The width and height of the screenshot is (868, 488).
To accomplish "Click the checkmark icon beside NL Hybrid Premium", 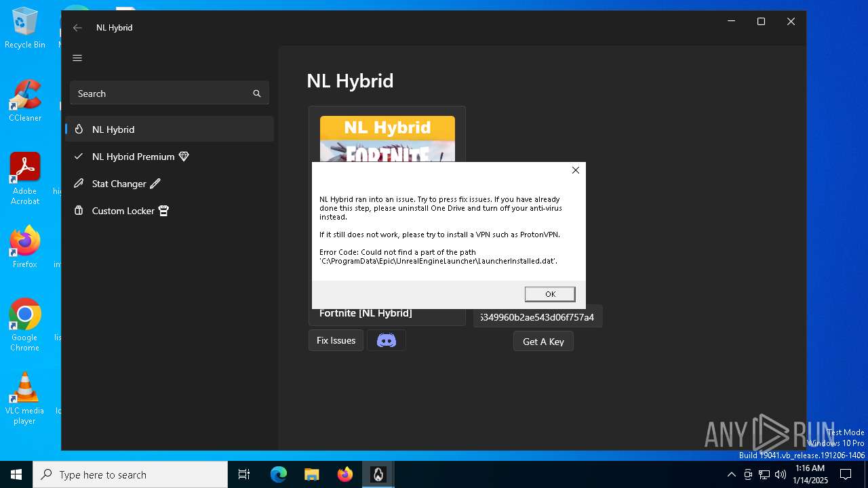I will (x=79, y=157).
